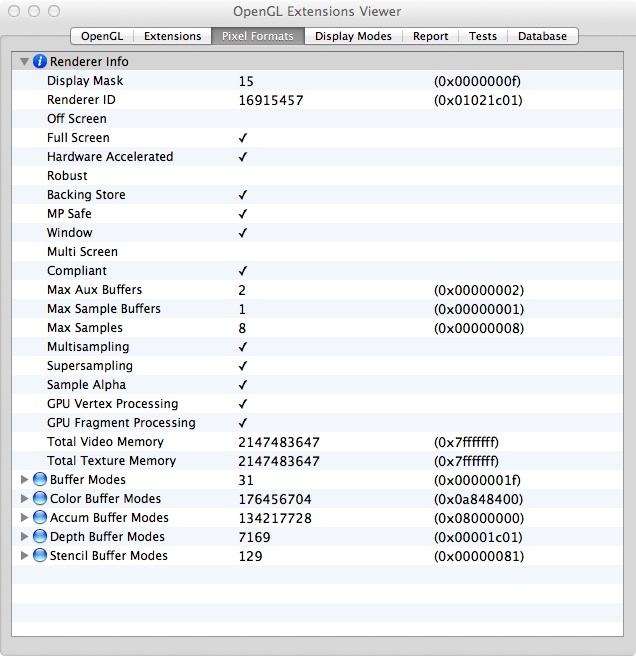Click the Total Video Memory hex (0x7fffffff)
Image resolution: width=636 pixels, height=656 pixels.
pyautogui.click(x=466, y=442)
